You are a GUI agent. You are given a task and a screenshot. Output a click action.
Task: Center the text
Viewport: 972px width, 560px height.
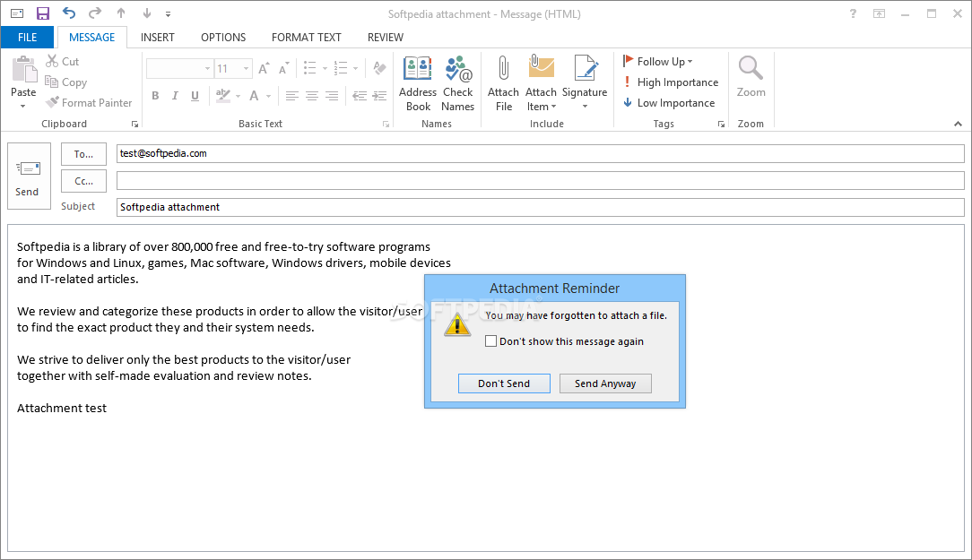coord(312,95)
